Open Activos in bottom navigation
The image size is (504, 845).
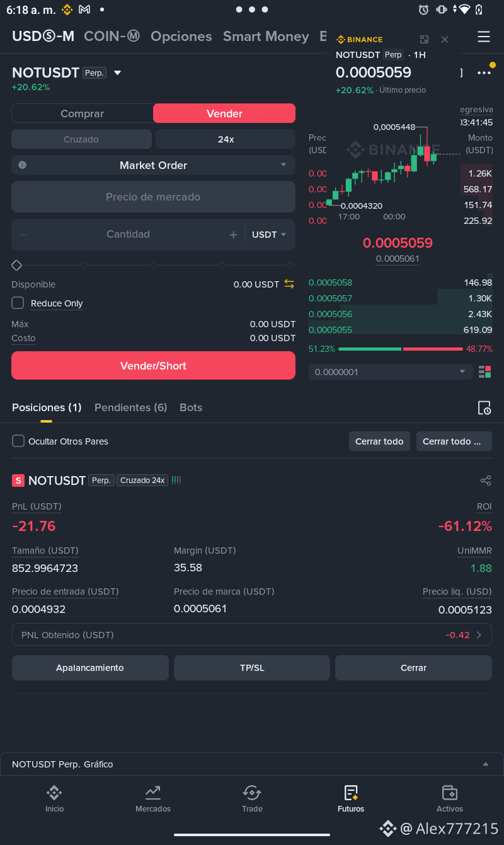pyautogui.click(x=450, y=798)
